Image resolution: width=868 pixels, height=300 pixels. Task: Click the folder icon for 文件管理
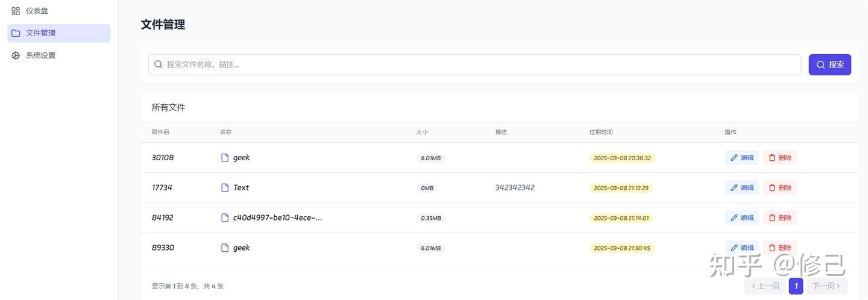(x=16, y=33)
